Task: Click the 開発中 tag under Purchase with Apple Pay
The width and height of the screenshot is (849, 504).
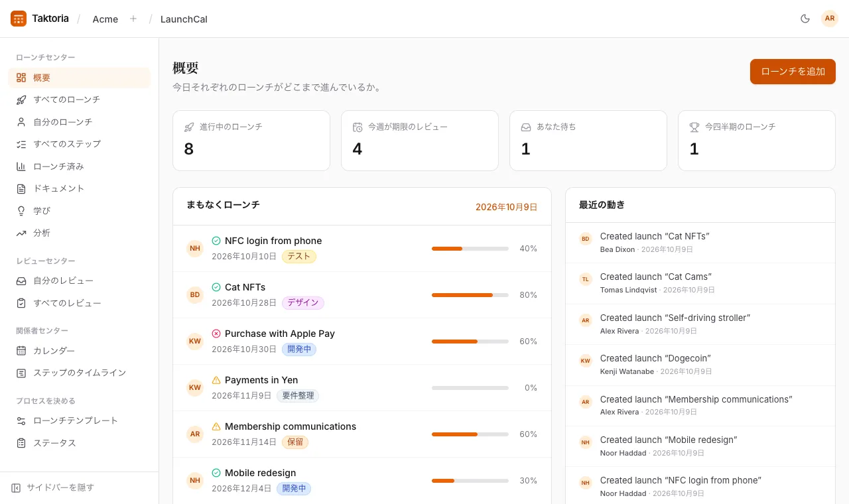Action: [x=299, y=349]
